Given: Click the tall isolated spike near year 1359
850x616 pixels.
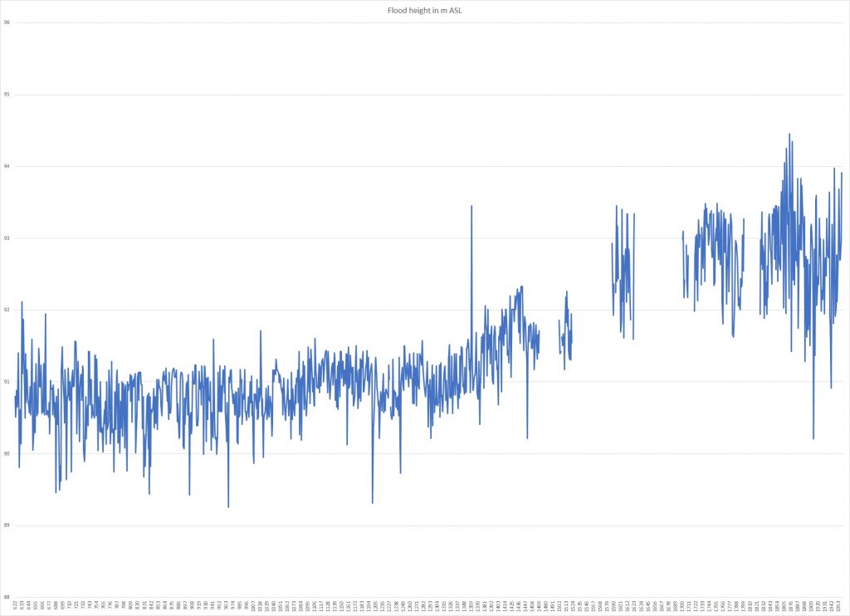Looking at the screenshot, I should 471,206.
